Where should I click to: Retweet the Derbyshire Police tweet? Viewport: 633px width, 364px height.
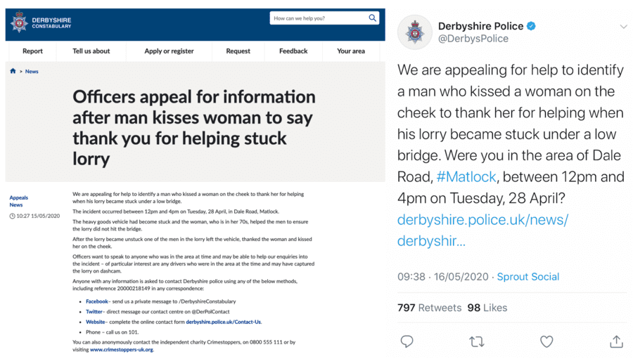476,342
